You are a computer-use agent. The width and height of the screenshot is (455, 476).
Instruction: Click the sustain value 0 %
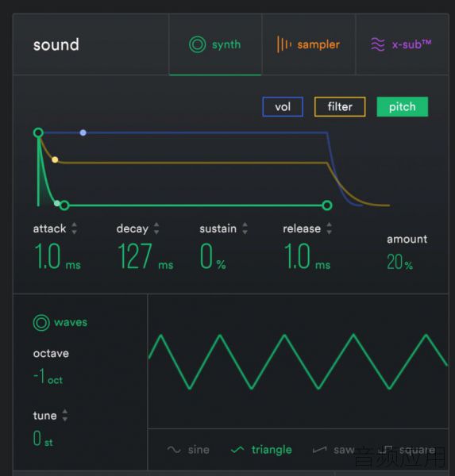tap(213, 256)
